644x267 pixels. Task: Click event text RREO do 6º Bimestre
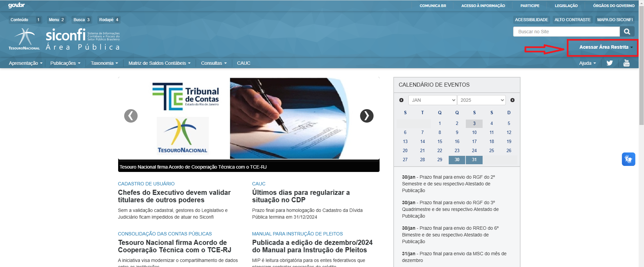(x=450, y=235)
